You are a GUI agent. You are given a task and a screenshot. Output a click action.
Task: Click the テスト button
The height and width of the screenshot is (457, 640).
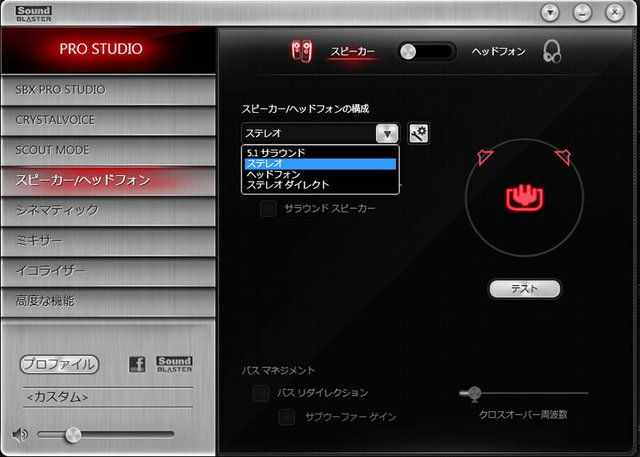(524, 289)
